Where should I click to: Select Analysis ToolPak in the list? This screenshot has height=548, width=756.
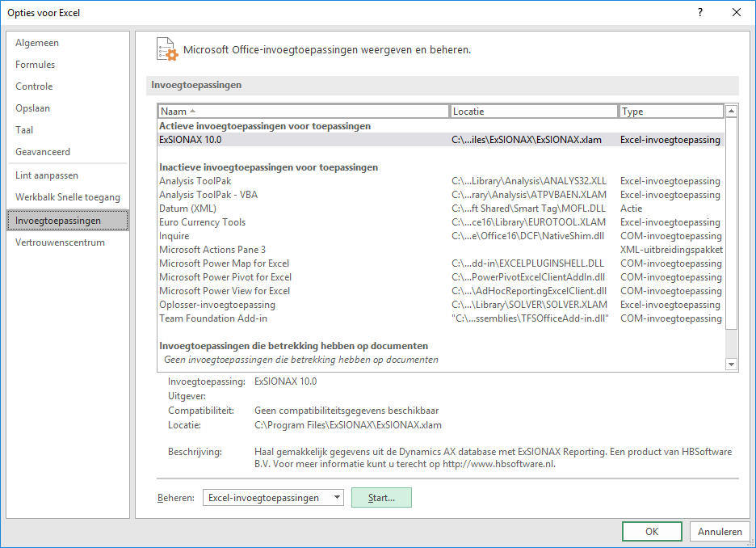(x=441, y=181)
